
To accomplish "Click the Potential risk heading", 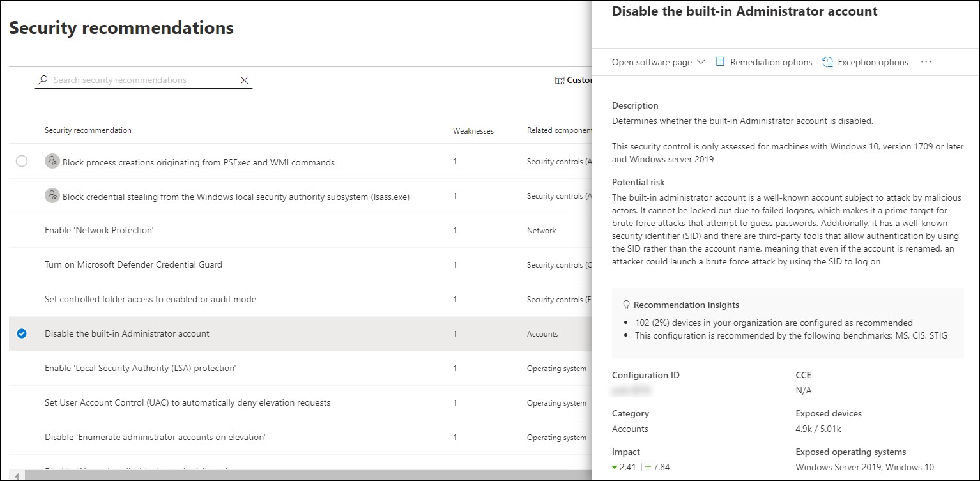I will [638, 182].
